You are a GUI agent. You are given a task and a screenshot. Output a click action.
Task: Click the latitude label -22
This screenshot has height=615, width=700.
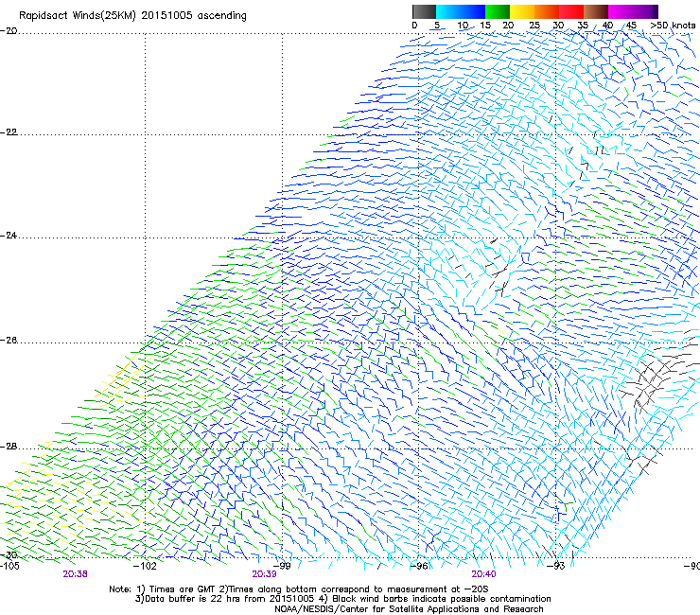coord(9,132)
